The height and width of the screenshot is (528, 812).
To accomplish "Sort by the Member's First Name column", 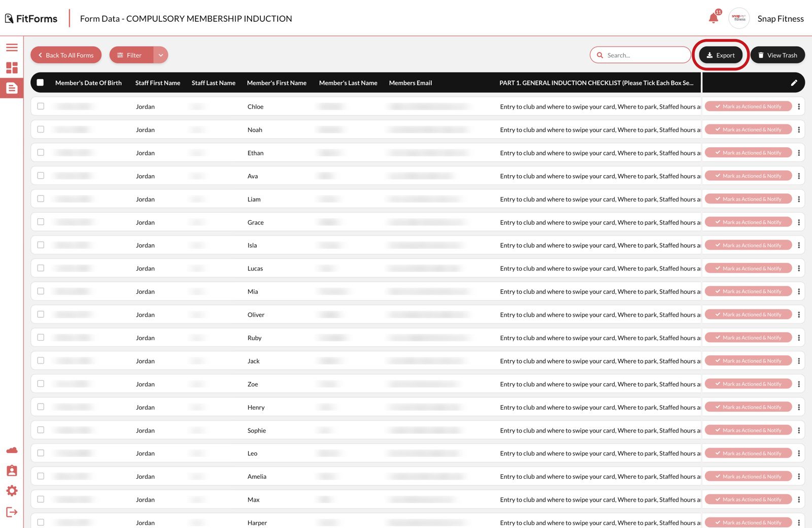I will click(277, 83).
